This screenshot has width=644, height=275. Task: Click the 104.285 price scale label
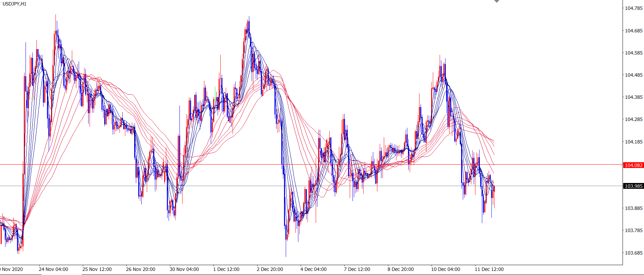(633, 119)
